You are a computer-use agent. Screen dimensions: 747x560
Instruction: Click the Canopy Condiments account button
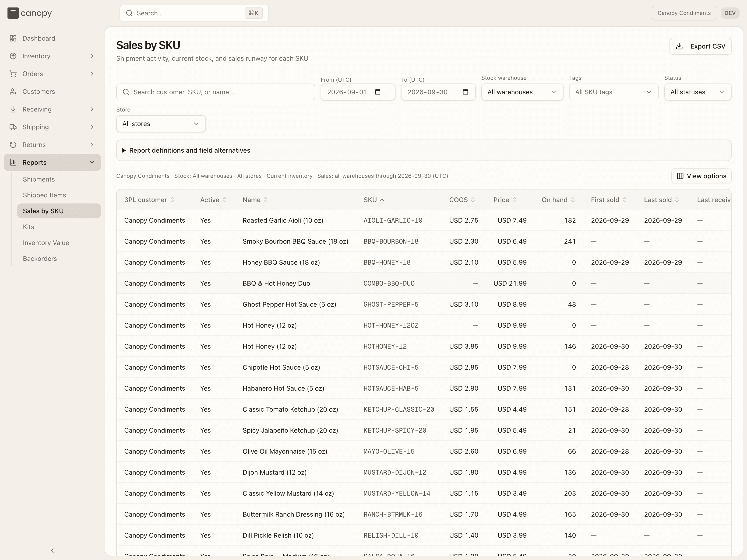pos(684,13)
